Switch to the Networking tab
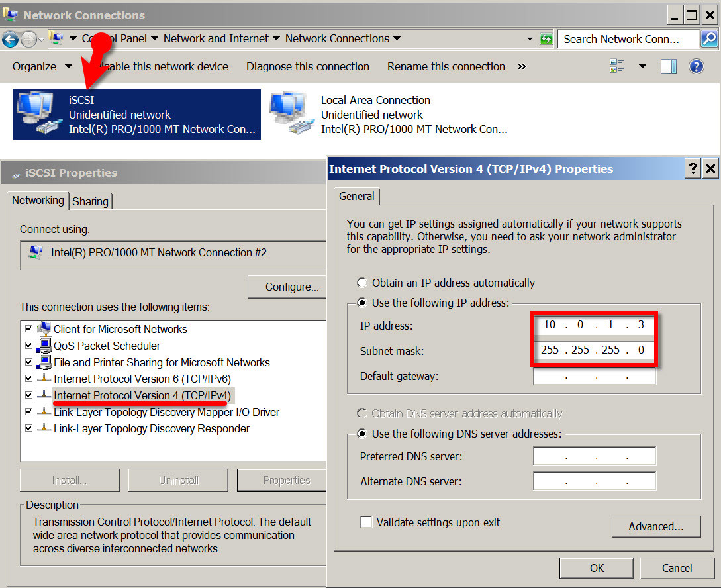 click(38, 201)
